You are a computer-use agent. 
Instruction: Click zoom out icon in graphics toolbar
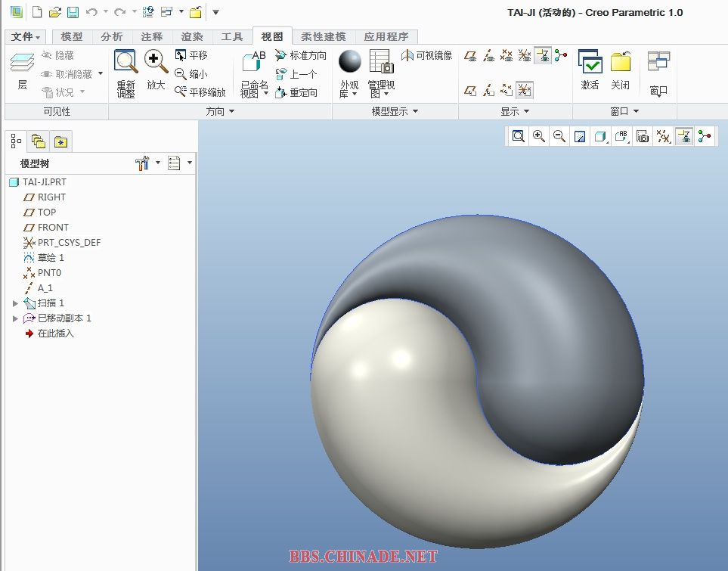click(x=559, y=136)
